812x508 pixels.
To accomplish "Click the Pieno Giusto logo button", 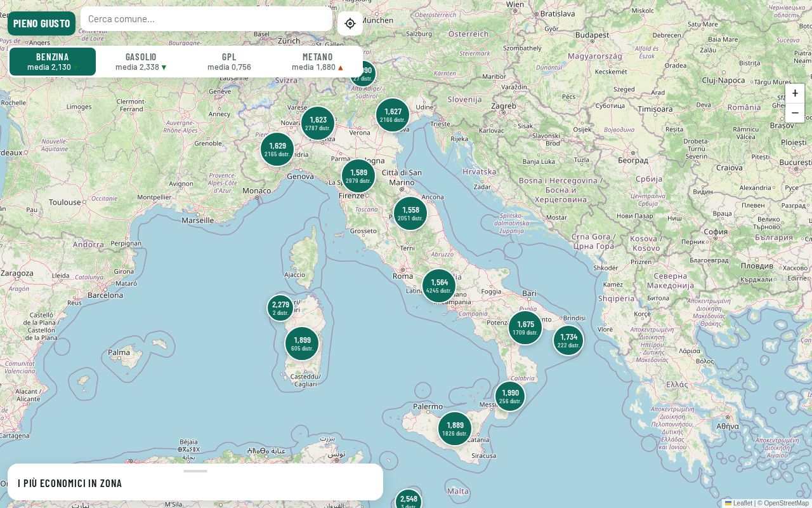I will click(42, 23).
